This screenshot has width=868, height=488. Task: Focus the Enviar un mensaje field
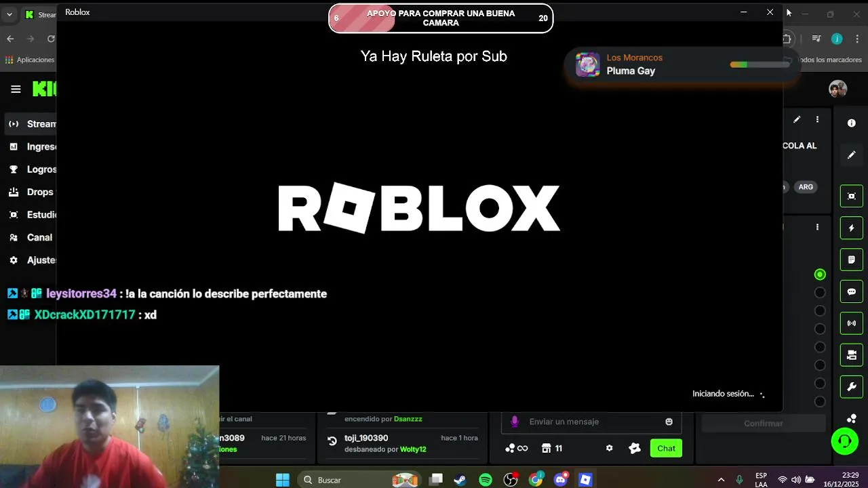point(591,422)
